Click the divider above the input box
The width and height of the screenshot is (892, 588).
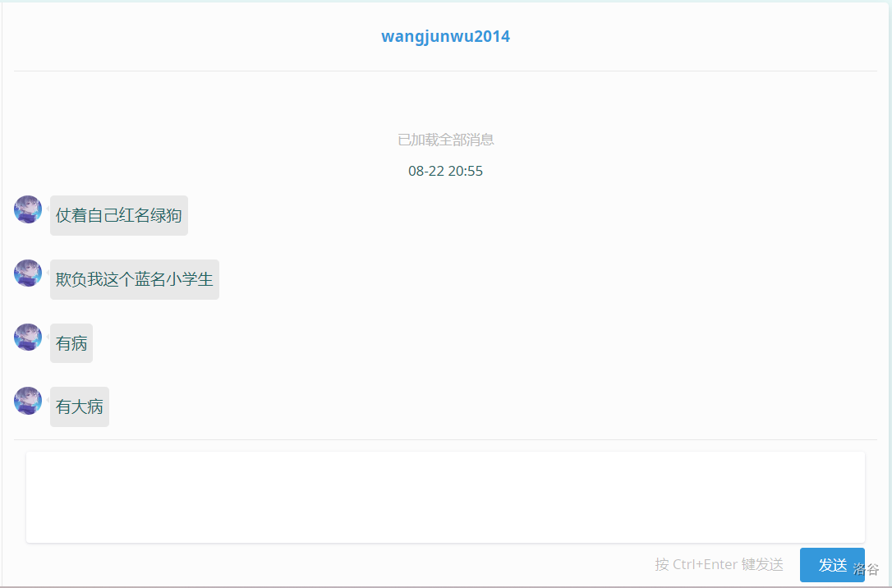point(445,439)
